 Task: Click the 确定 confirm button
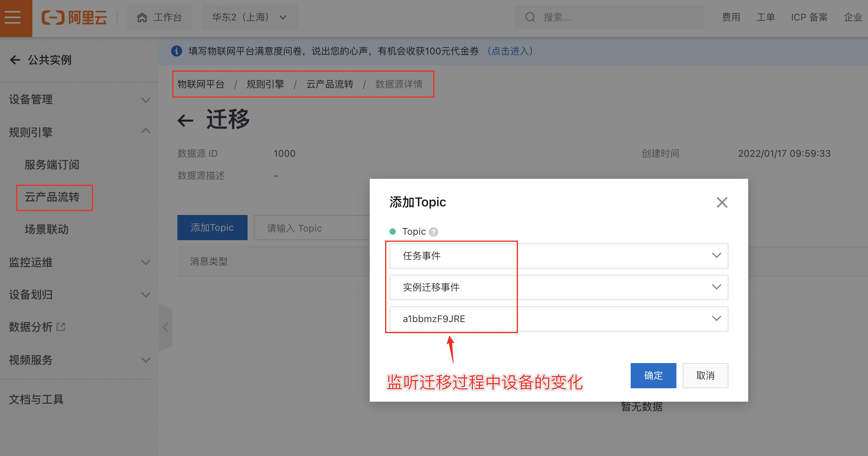click(653, 376)
